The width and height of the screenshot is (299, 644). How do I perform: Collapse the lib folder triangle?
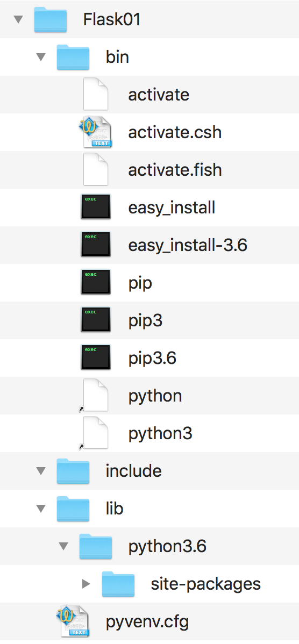click(41, 509)
